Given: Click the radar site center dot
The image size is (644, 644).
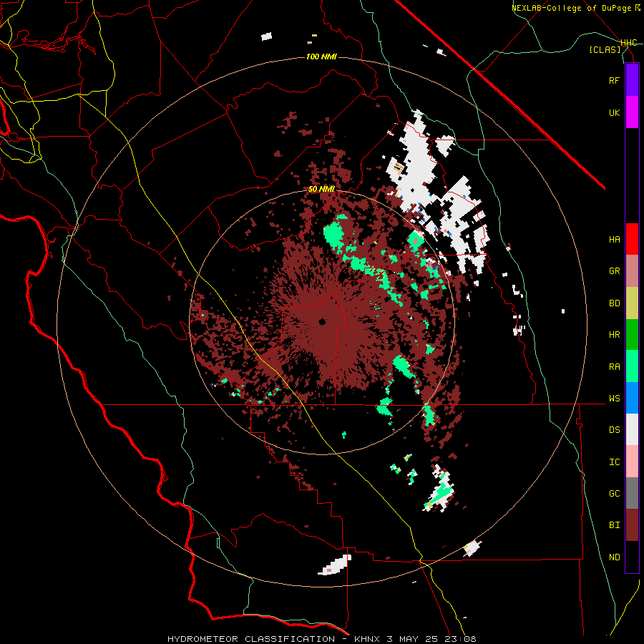Looking at the screenshot, I should [322, 322].
